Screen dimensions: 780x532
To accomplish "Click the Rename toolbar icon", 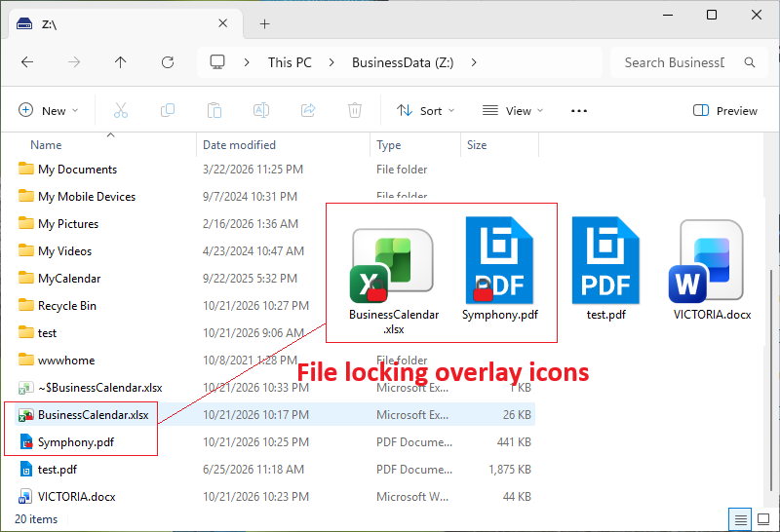I will click(261, 110).
